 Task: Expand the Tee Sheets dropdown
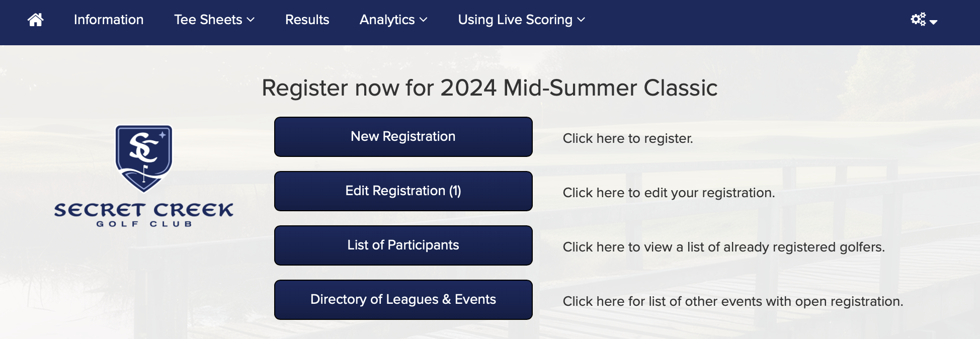coord(214,20)
